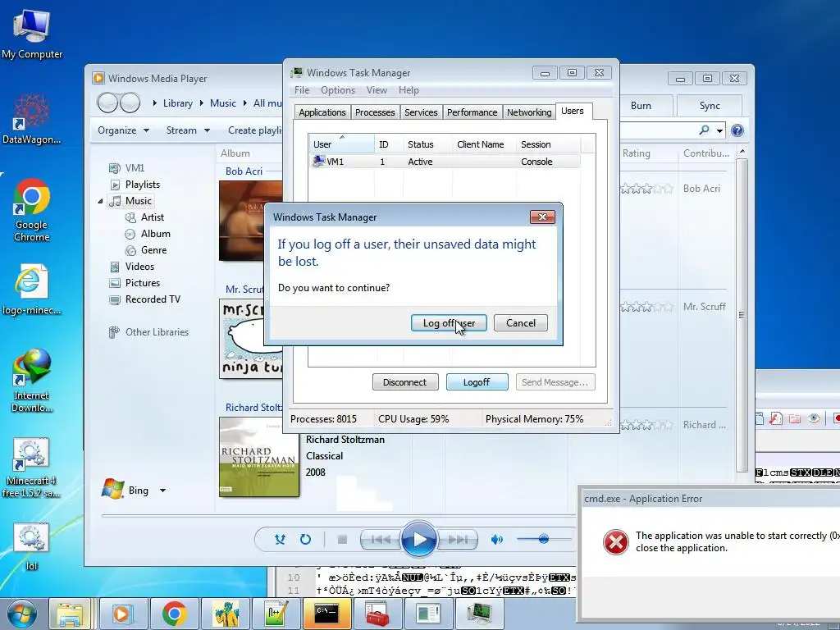Click the previous track button
The height and width of the screenshot is (630, 840).
pos(381,540)
